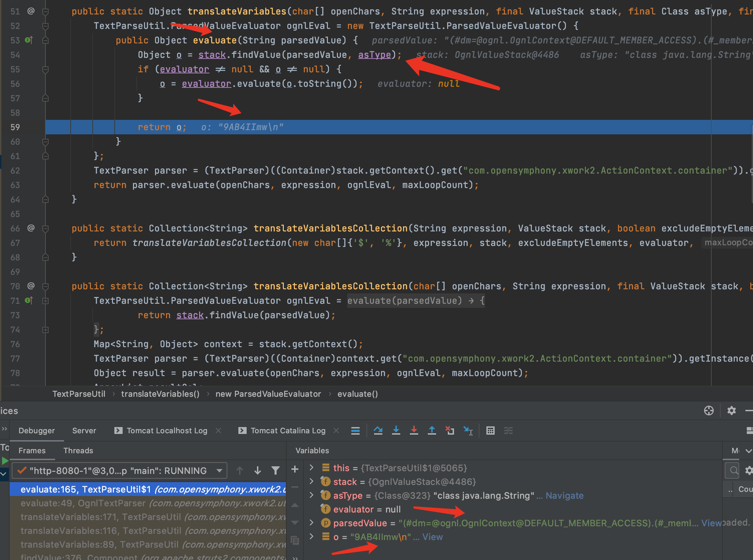This screenshot has width=753, height=560.
Task: Add a new watch with plus icon
Action: tap(295, 469)
